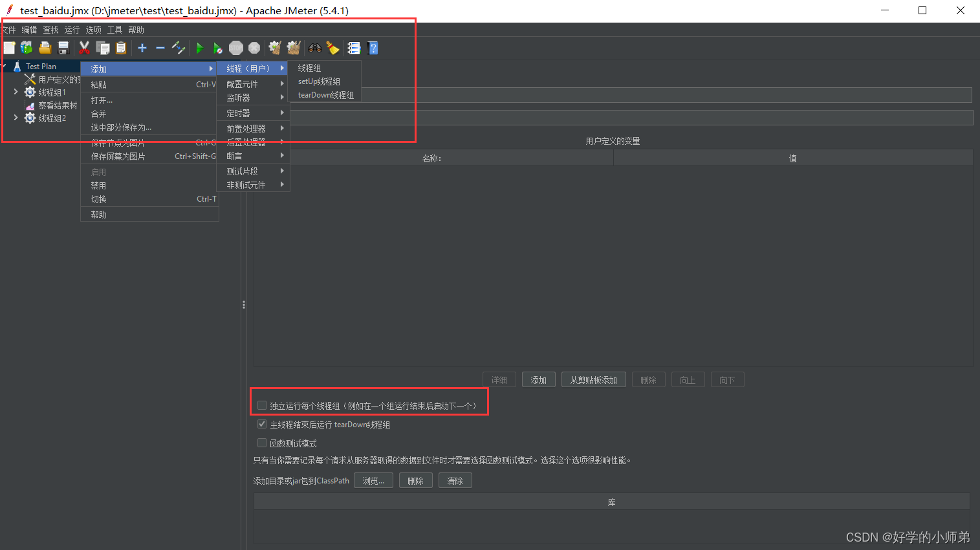Image resolution: width=980 pixels, height=550 pixels.
Task: Click 名称 column header
Action: (x=433, y=158)
